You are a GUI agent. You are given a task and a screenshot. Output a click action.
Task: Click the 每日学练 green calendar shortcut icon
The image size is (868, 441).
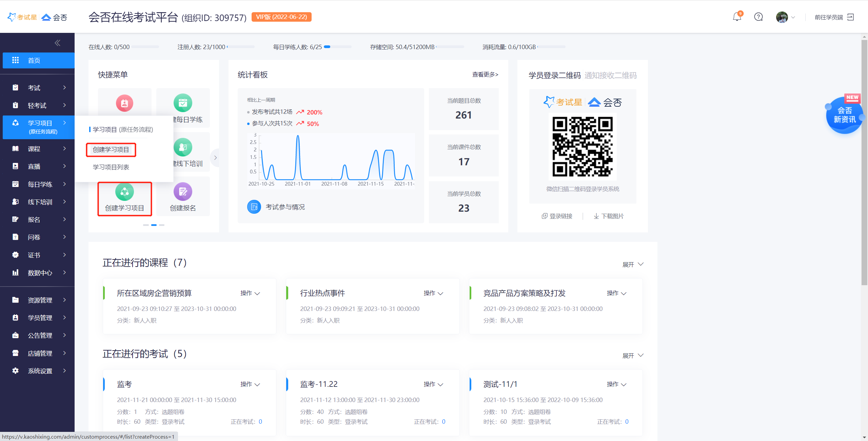coord(183,103)
